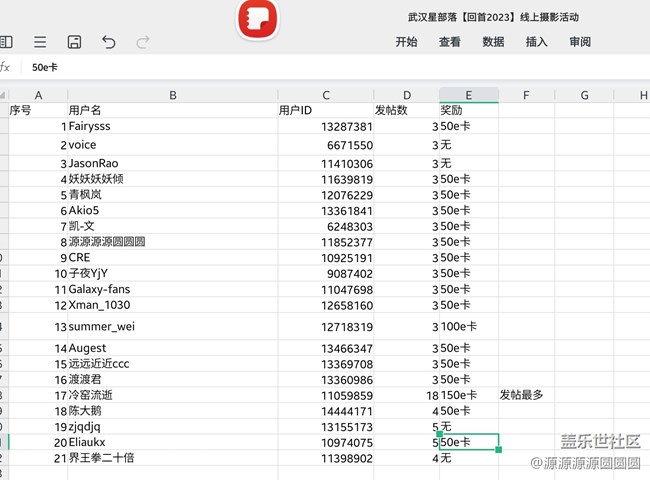Screen dimensions: 650x480
Task: Select the cell with username CRE
Action: (x=173, y=258)
